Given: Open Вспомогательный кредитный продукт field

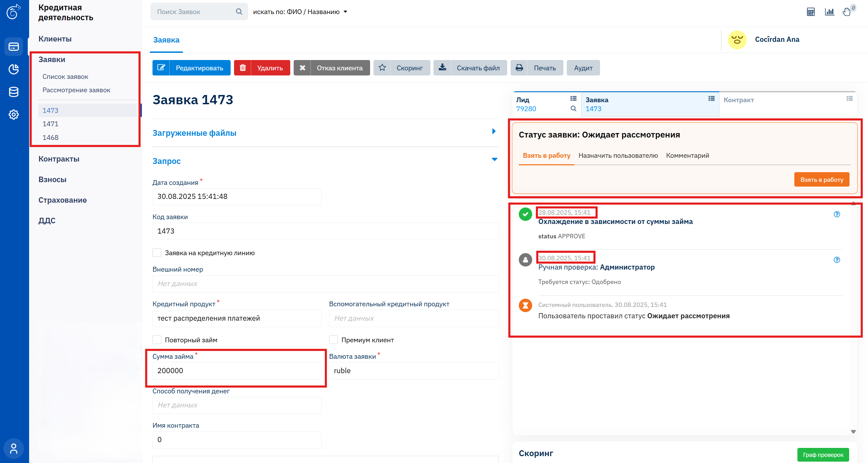Looking at the screenshot, I should click(414, 319).
